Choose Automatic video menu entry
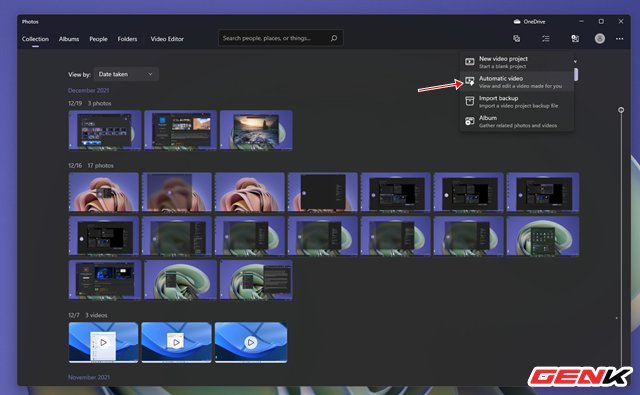The image size is (640, 395). click(517, 82)
